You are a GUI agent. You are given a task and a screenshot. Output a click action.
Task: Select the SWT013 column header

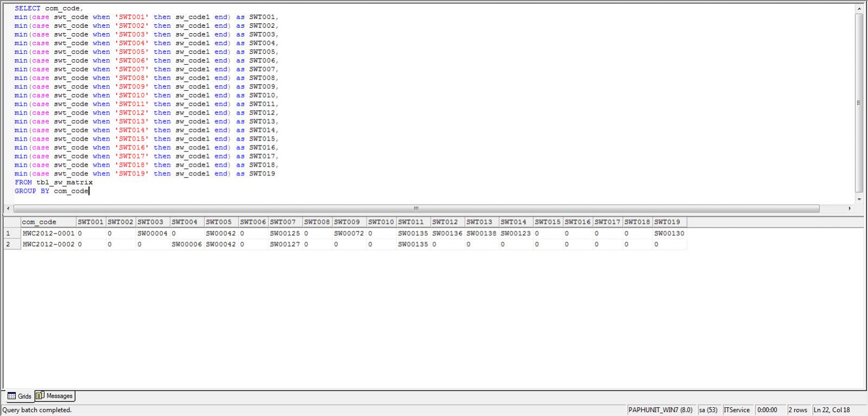(x=482, y=222)
